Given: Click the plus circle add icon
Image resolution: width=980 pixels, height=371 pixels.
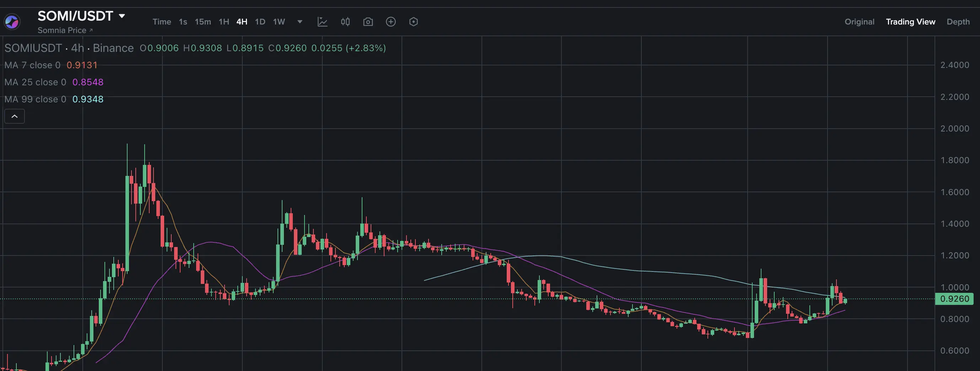Looking at the screenshot, I should [x=391, y=22].
